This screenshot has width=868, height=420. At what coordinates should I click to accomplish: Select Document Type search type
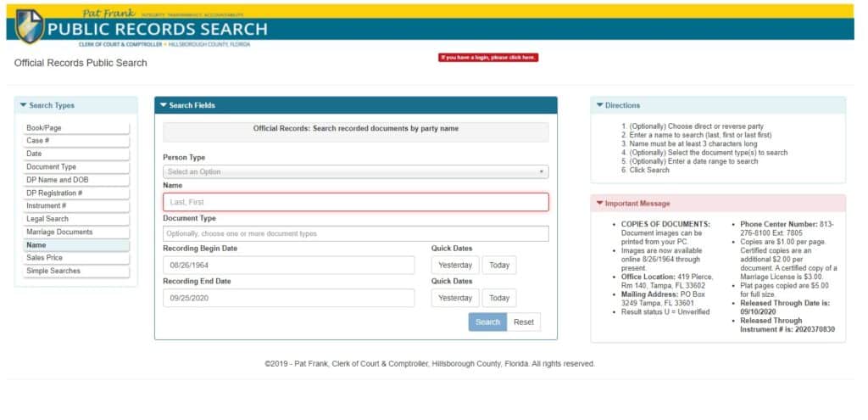(x=76, y=167)
